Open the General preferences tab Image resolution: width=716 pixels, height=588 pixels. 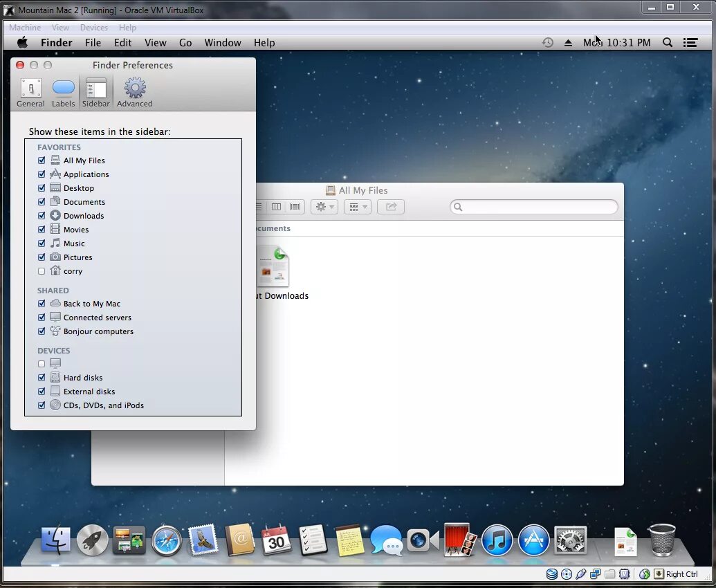[30, 93]
